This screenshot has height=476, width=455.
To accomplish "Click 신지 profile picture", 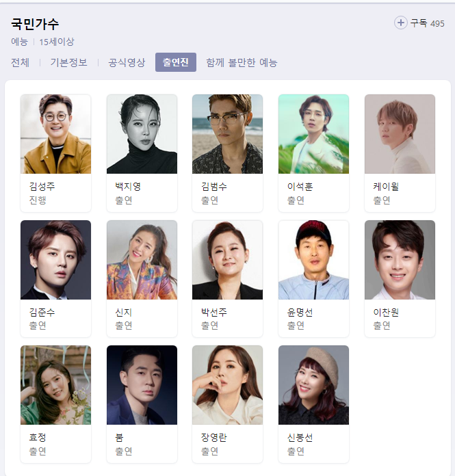I will (x=142, y=260).
